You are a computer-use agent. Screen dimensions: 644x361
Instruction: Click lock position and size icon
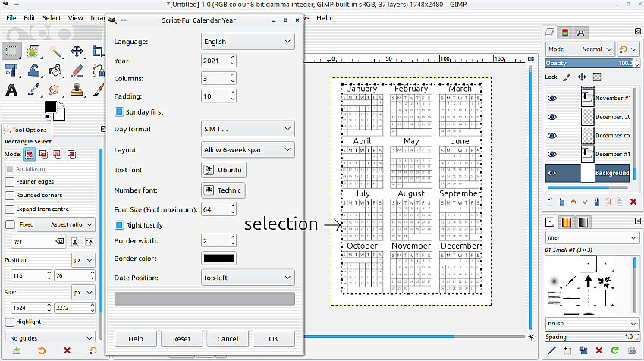(x=582, y=77)
